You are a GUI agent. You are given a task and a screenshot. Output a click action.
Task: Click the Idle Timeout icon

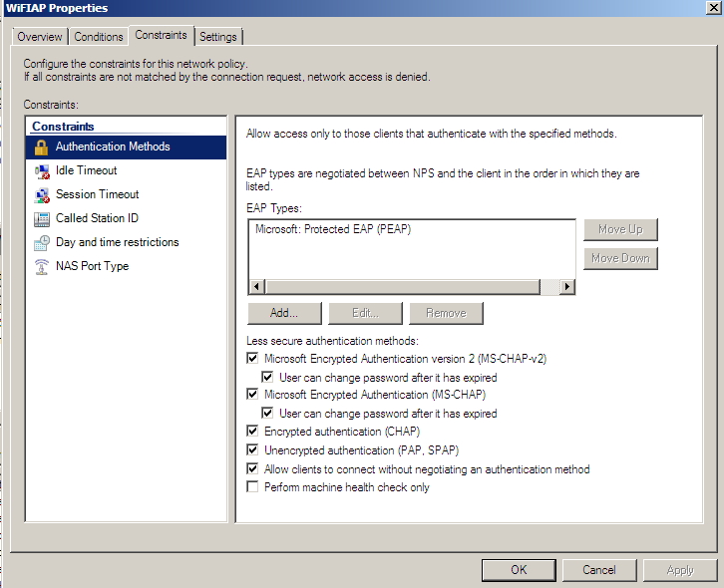(42, 170)
